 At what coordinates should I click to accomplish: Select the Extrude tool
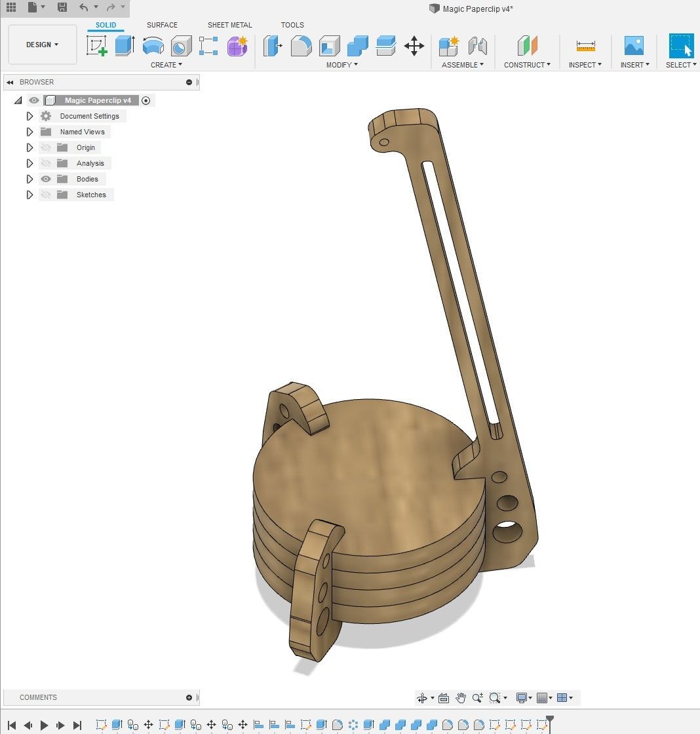click(125, 46)
